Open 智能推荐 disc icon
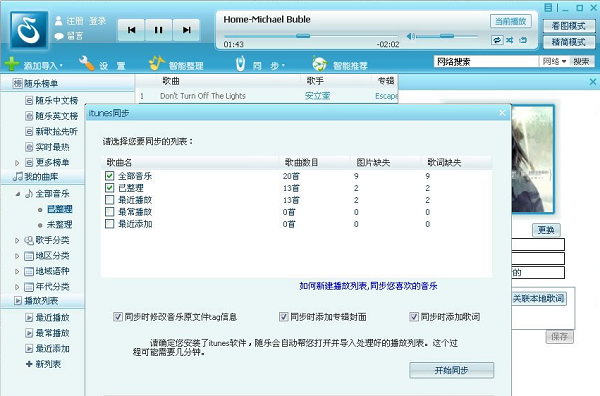 (x=319, y=64)
